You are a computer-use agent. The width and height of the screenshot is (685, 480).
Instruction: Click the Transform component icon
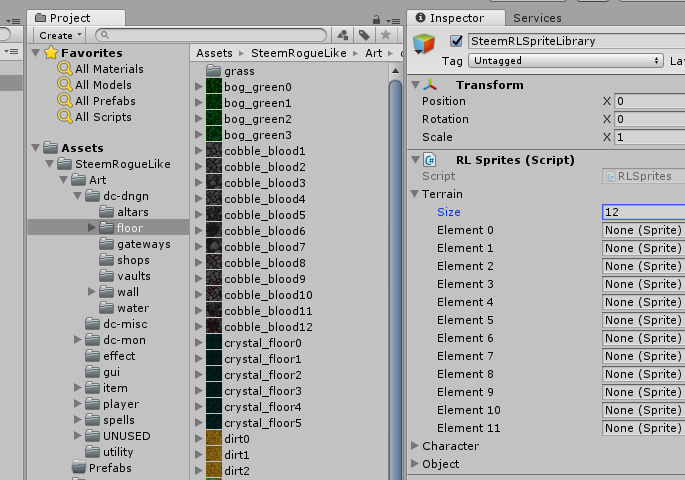point(430,84)
